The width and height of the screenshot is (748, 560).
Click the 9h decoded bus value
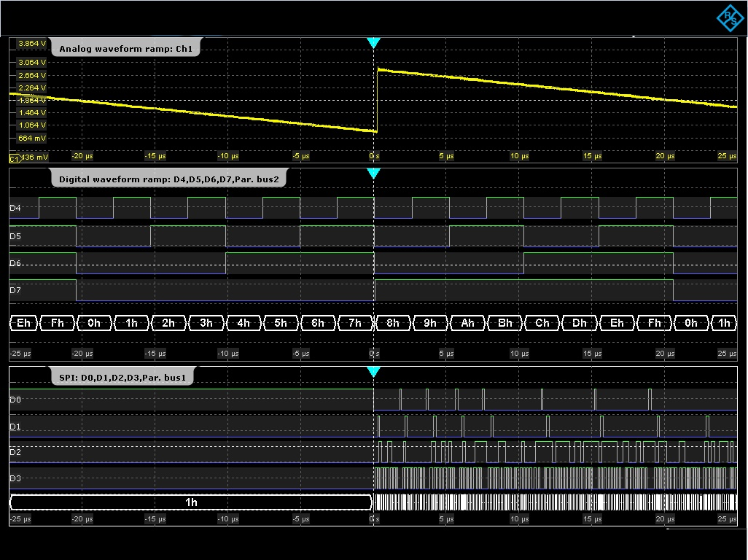pos(430,323)
